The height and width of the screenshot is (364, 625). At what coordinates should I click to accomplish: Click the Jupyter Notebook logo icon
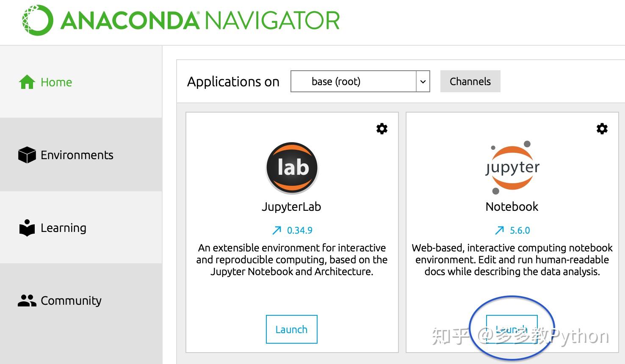point(512,168)
